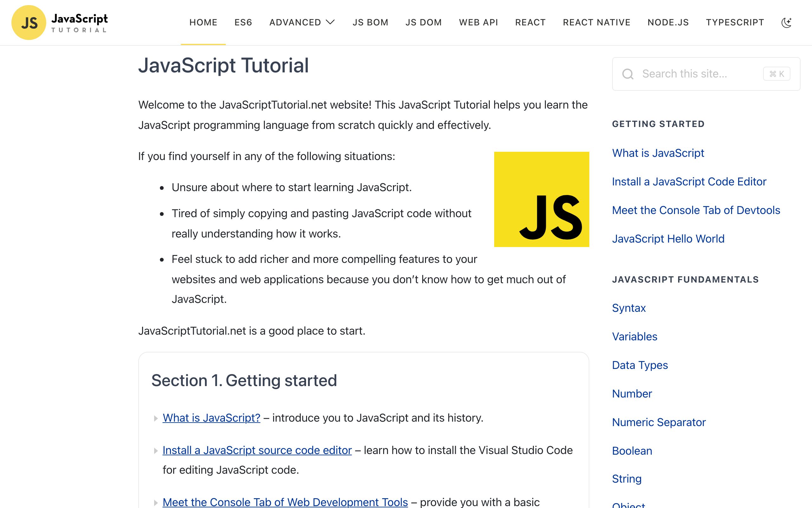Open the TypeScript menu item
Screen dimensions: 812x508
click(x=735, y=23)
